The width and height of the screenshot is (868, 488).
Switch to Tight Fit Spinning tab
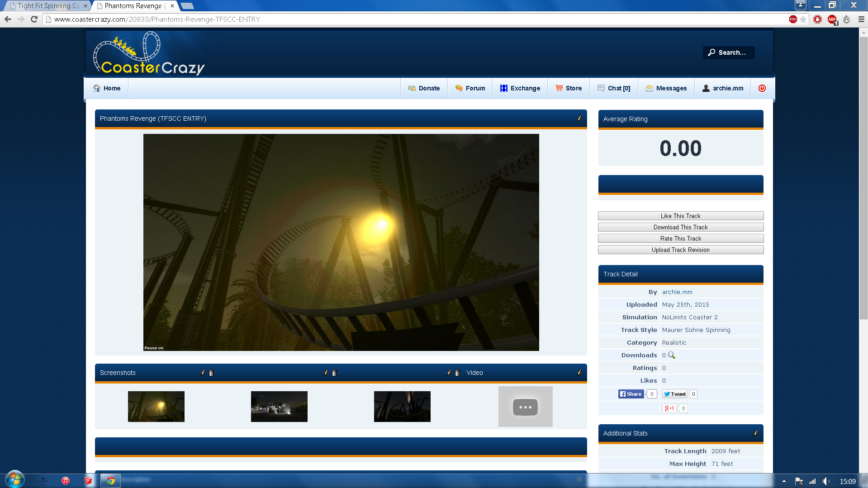(47, 6)
